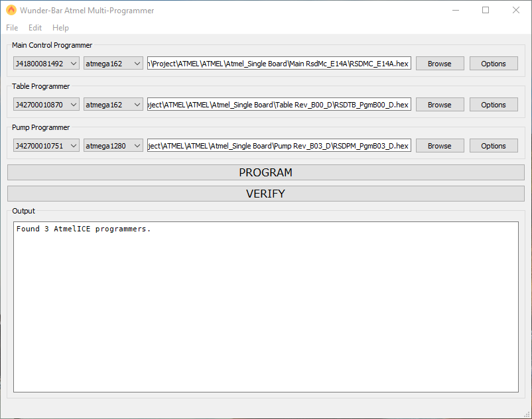Minimize the Wunder-Bar window

456,10
